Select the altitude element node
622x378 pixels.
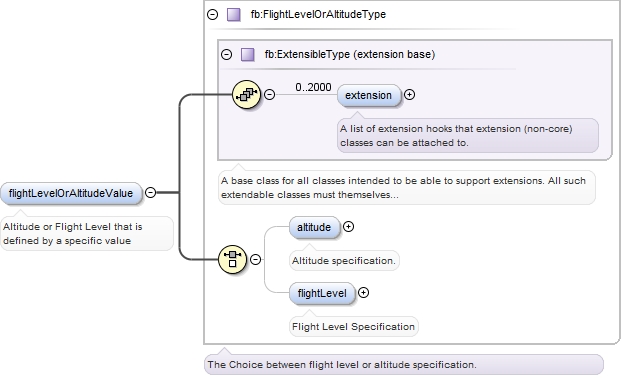315,227
